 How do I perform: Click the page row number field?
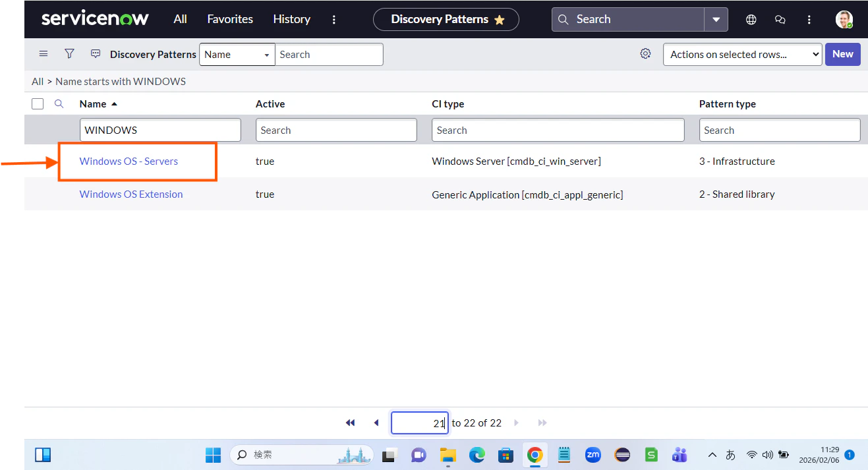click(420, 423)
